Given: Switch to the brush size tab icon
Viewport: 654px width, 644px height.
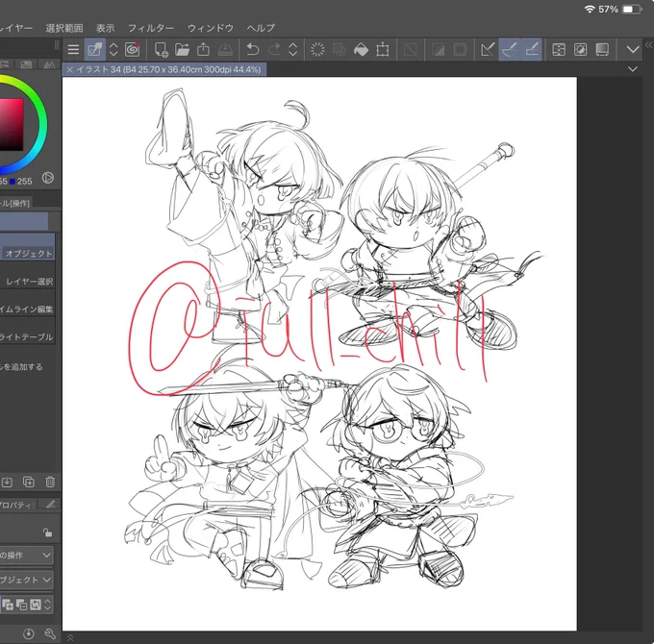Looking at the screenshot, I should (x=50, y=505).
